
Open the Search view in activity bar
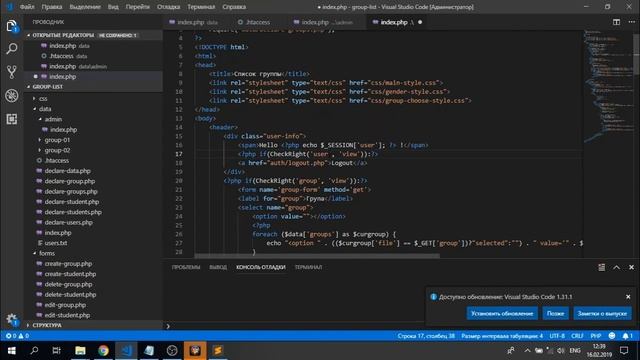tap(12, 49)
